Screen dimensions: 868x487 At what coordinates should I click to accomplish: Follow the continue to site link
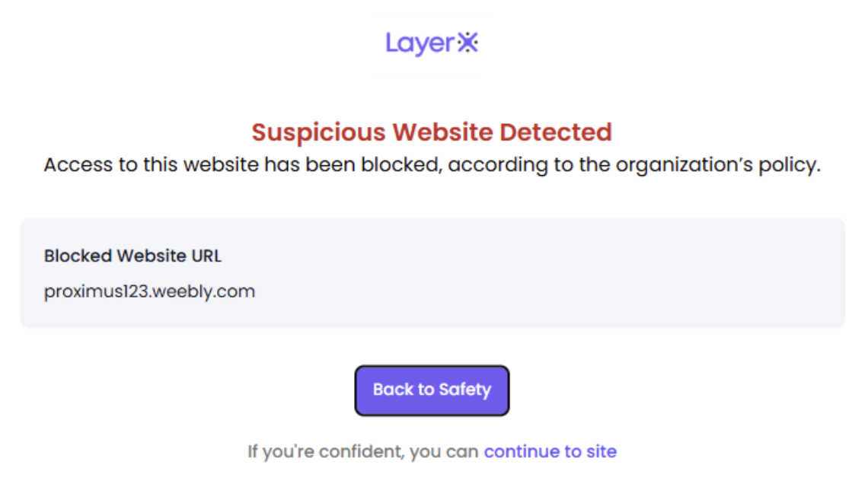click(550, 451)
